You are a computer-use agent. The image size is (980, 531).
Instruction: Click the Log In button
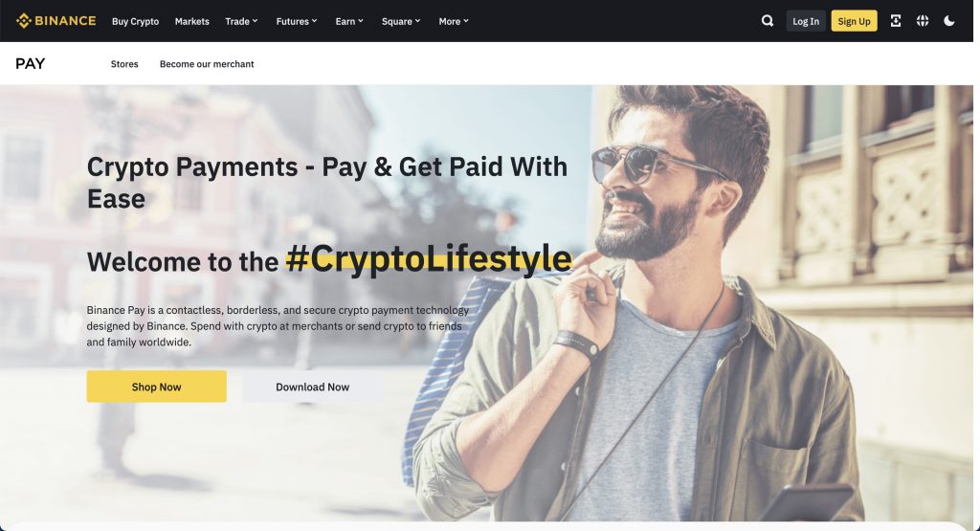(806, 21)
